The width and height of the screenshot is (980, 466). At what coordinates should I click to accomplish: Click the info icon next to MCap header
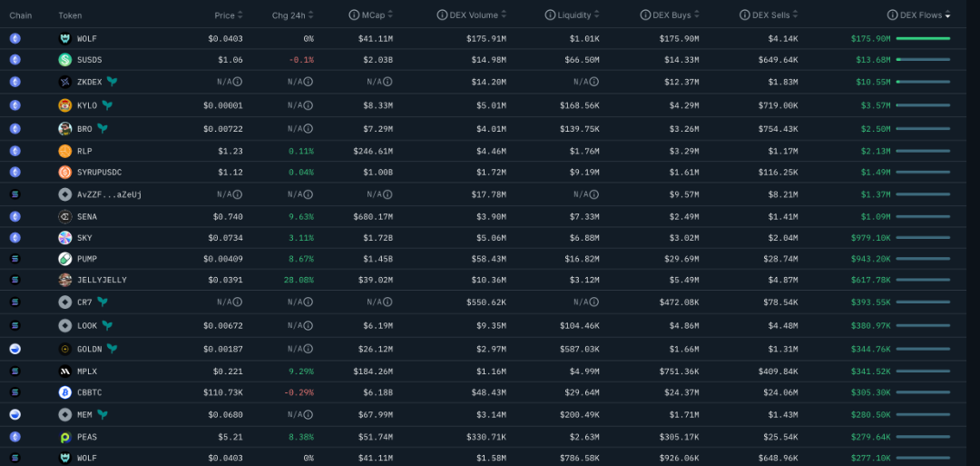point(354,15)
